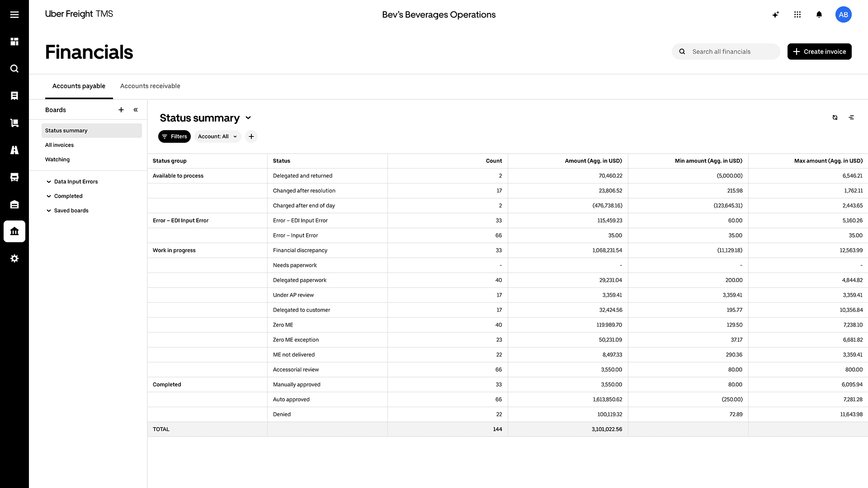
Task: Refresh the board with the sync icon
Action: click(835, 117)
